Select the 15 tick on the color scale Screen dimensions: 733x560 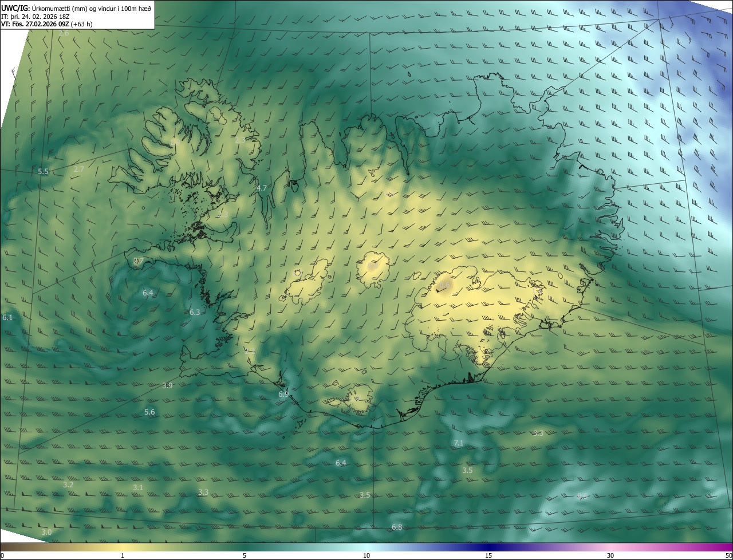tap(488, 555)
